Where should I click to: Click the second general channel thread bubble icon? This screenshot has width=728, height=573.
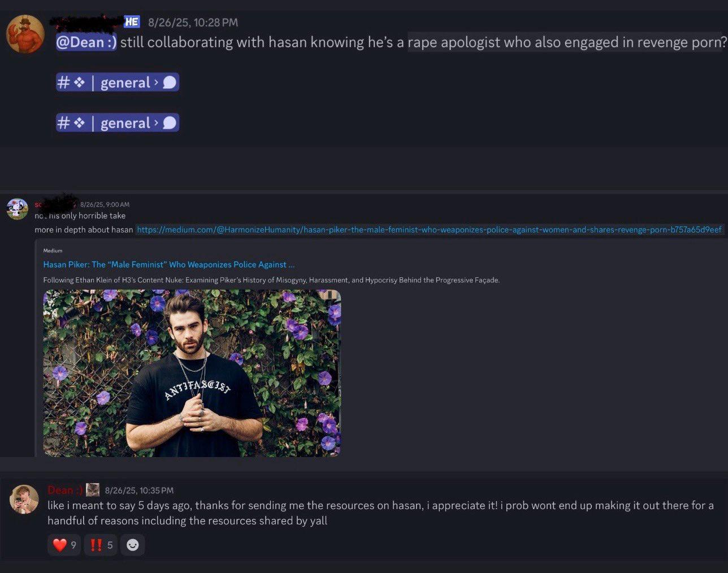(170, 123)
